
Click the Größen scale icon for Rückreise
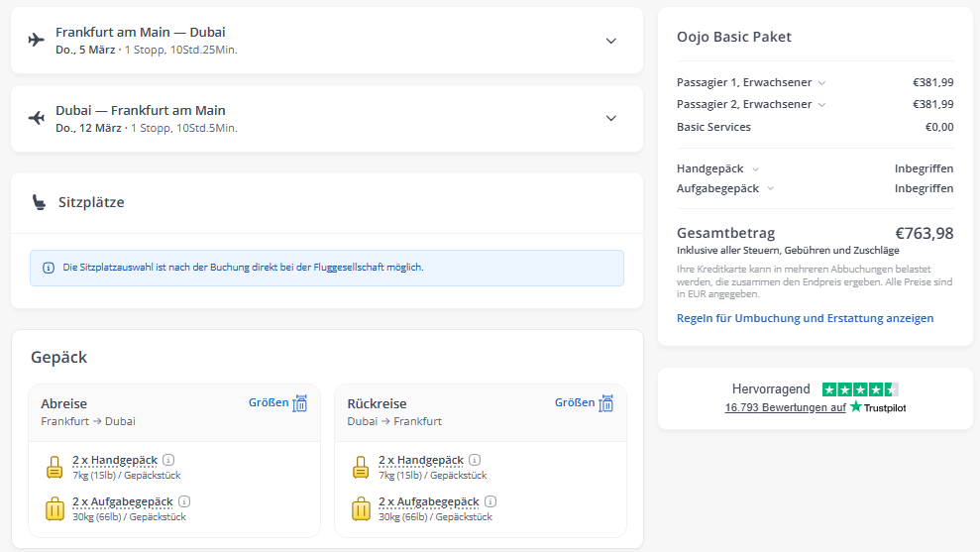tap(606, 403)
